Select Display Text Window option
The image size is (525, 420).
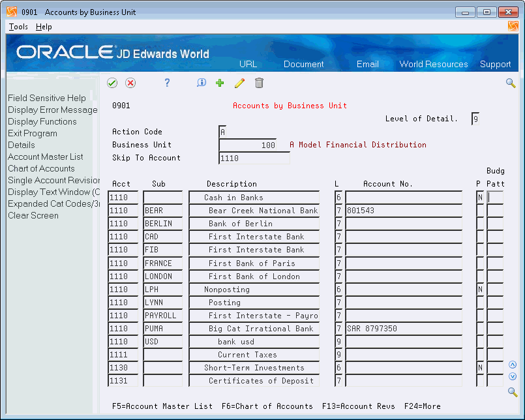53,192
